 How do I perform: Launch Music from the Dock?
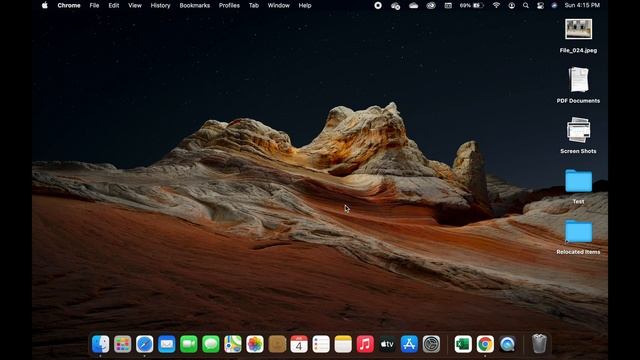(365, 344)
